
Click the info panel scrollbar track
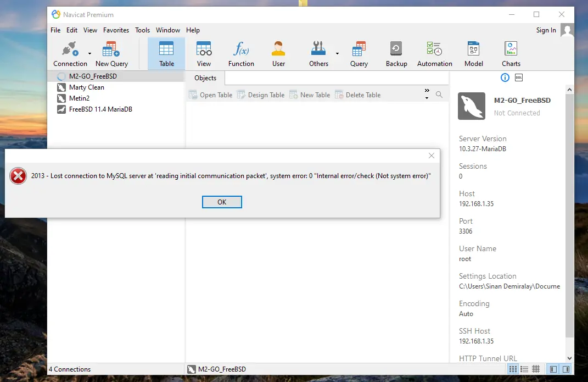(569, 345)
